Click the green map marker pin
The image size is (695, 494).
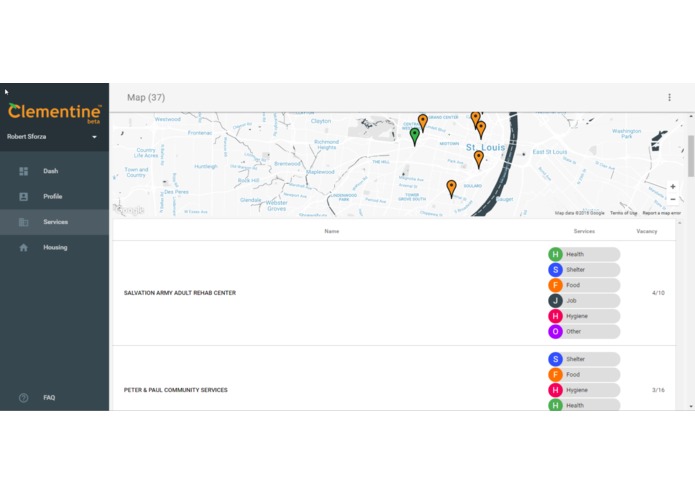click(x=414, y=137)
